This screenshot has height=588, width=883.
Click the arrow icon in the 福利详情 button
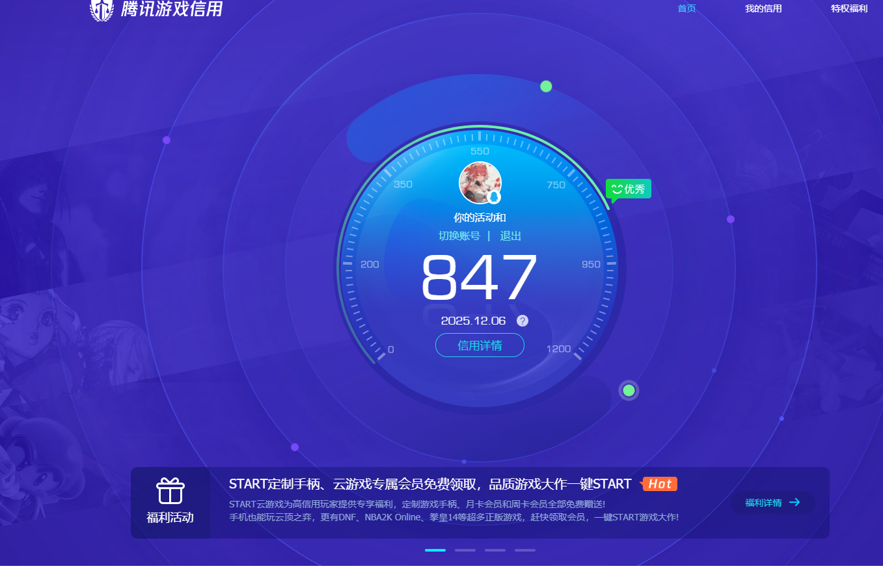point(795,502)
